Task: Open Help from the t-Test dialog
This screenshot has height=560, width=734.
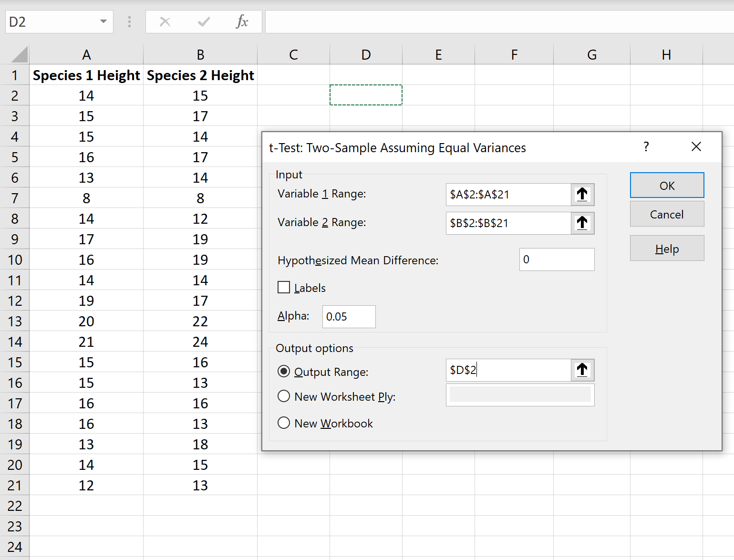Action: pos(666,248)
